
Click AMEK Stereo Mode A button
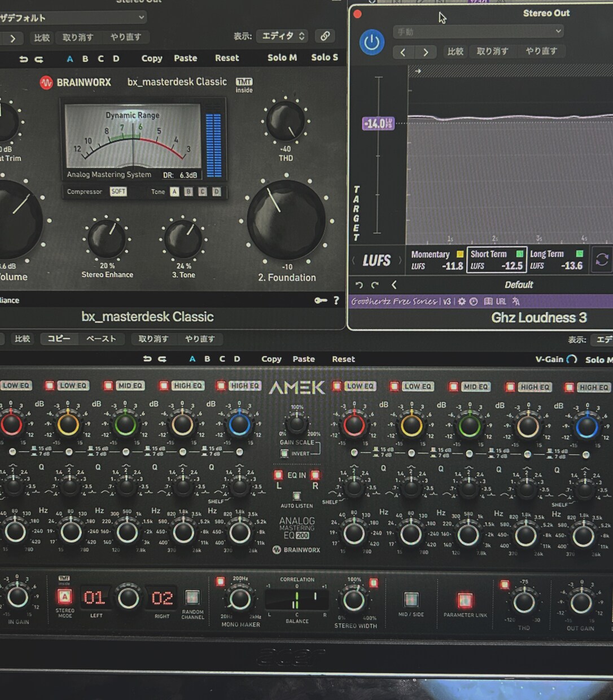pos(64,597)
